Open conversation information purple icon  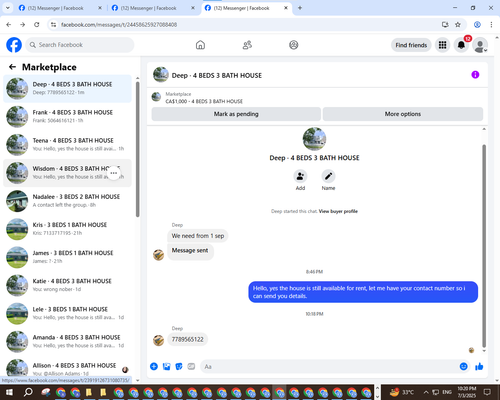475,75
